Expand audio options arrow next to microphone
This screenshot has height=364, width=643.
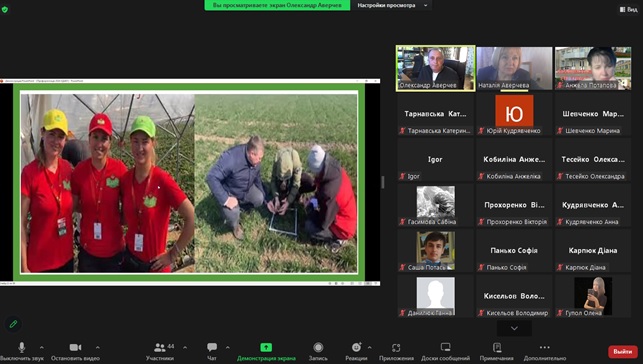[41, 348]
